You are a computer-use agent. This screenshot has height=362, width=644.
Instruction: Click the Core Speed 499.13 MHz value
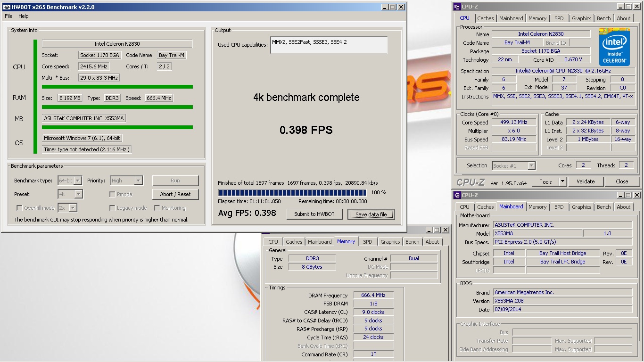coord(514,122)
